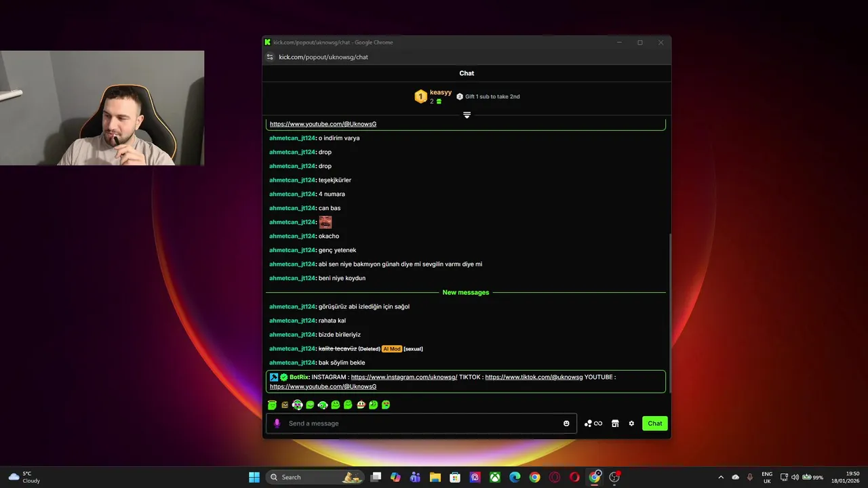Click the [sexual] moderation label
The height and width of the screenshot is (488, 868).
pyautogui.click(x=413, y=348)
